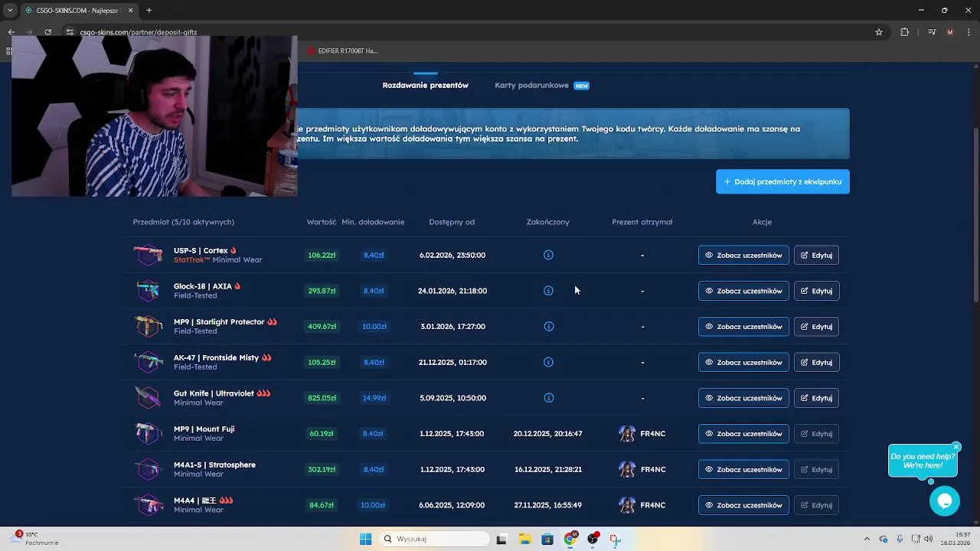Open info icon for USP-S Cortex row
Viewport: 980px width, 551px height.
coord(548,255)
